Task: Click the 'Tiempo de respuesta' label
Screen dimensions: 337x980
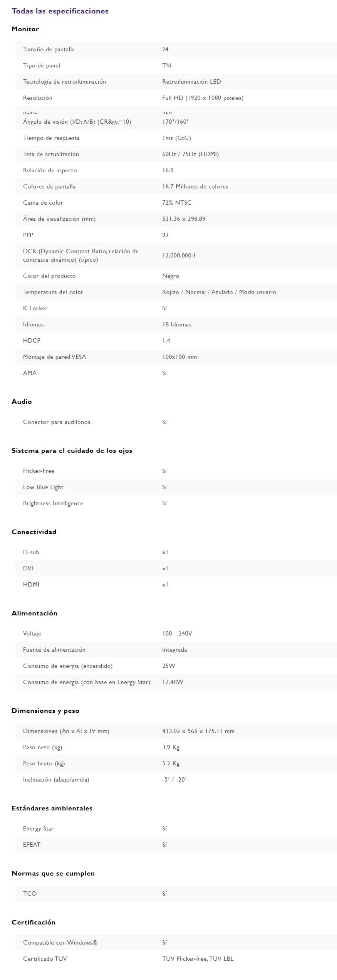Action: (51, 138)
